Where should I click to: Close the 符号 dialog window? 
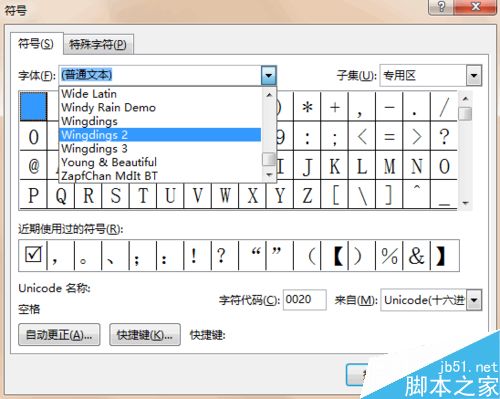(x=475, y=7)
